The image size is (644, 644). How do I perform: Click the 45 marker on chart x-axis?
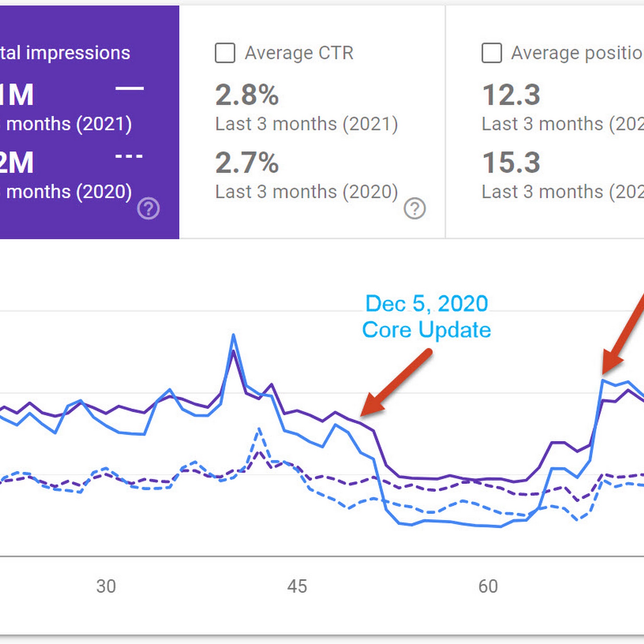coord(297,586)
